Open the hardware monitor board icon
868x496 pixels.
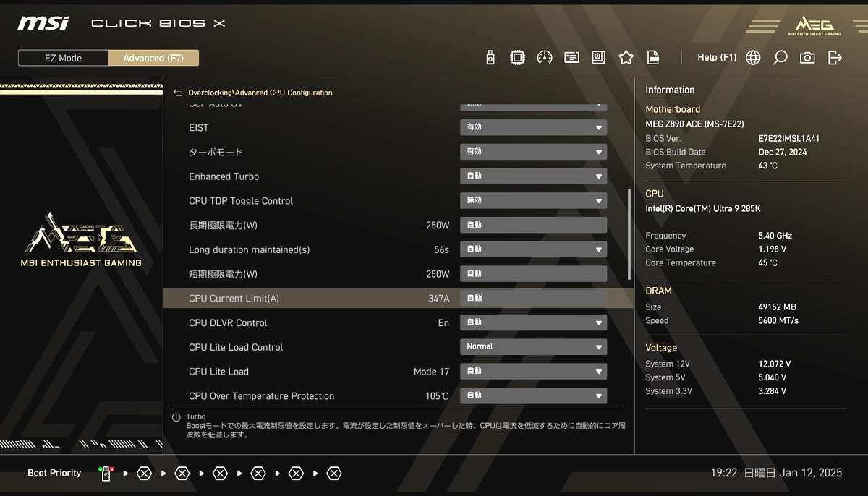point(598,58)
